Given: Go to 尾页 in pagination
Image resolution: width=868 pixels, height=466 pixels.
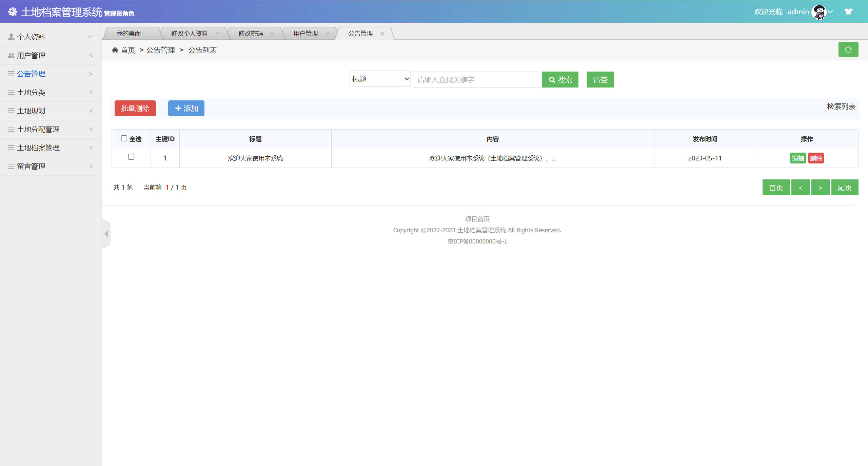Looking at the screenshot, I should (x=845, y=187).
